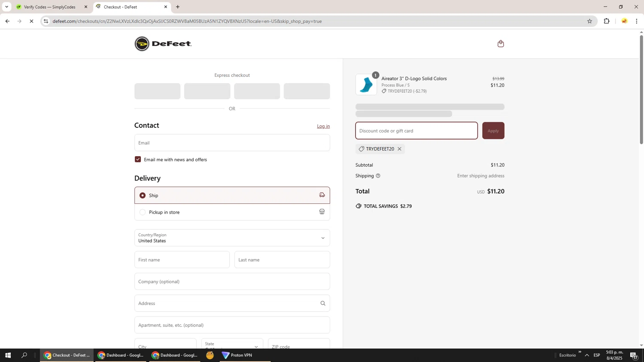Click the Log in link
Viewport: 644px width, 362px height.
[323, 126]
